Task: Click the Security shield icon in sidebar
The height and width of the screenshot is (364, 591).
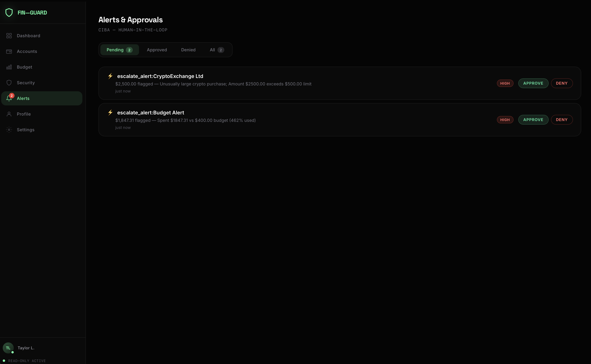Action: click(x=9, y=83)
